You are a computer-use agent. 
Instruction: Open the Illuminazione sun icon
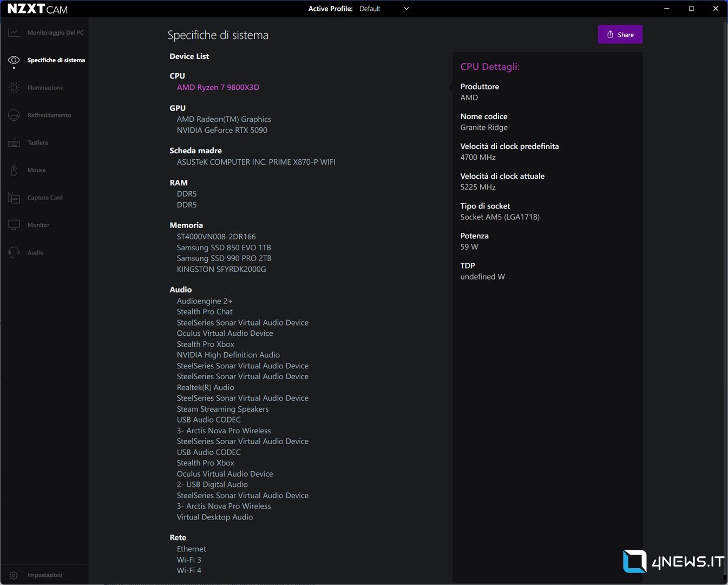(x=14, y=88)
